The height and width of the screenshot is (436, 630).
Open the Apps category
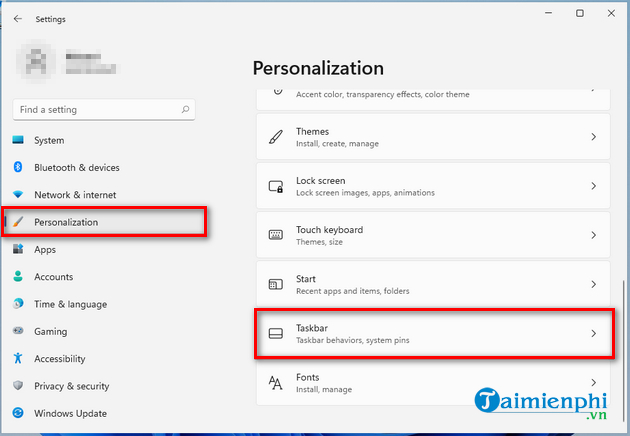pos(104,250)
